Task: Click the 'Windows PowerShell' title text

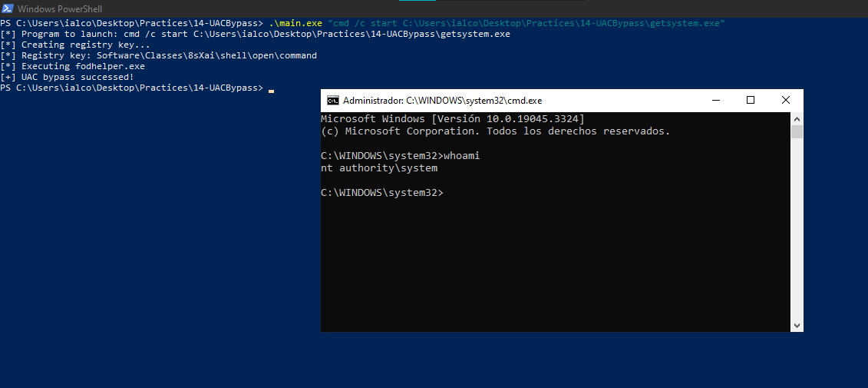Action: click(60, 9)
